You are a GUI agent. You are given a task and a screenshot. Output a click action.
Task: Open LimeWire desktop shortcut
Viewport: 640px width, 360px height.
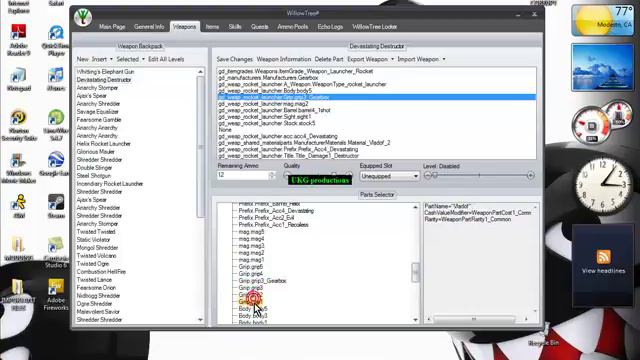(56, 125)
